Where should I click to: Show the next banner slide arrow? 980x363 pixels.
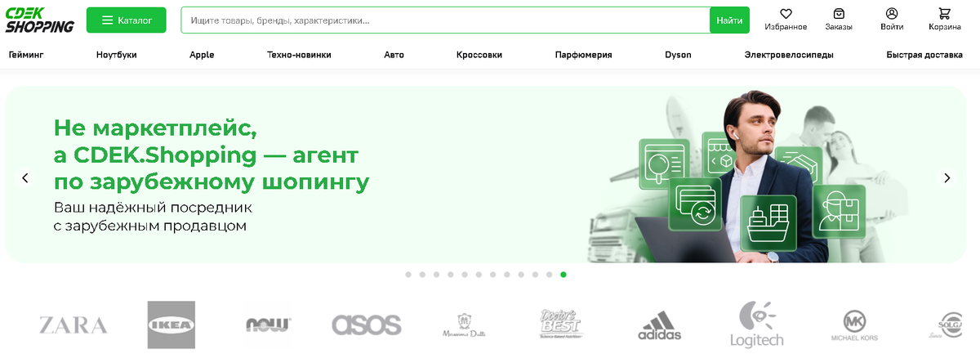(x=947, y=177)
